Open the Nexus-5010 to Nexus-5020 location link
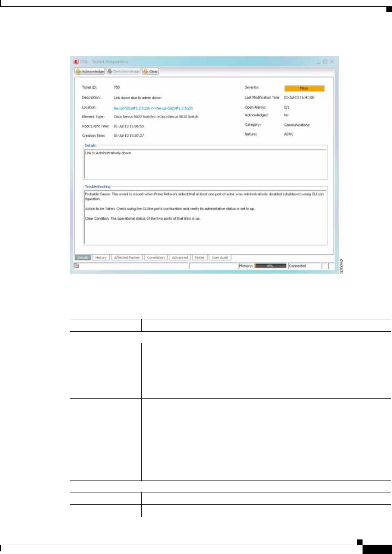Image resolution: width=392 pixels, height=554 pixels. point(153,108)
